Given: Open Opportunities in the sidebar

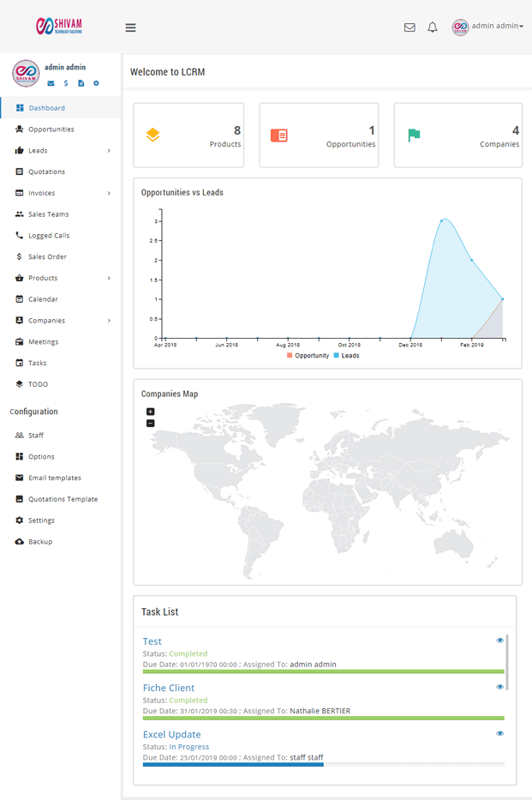Looking at the screenshot, I should [51, 129].
